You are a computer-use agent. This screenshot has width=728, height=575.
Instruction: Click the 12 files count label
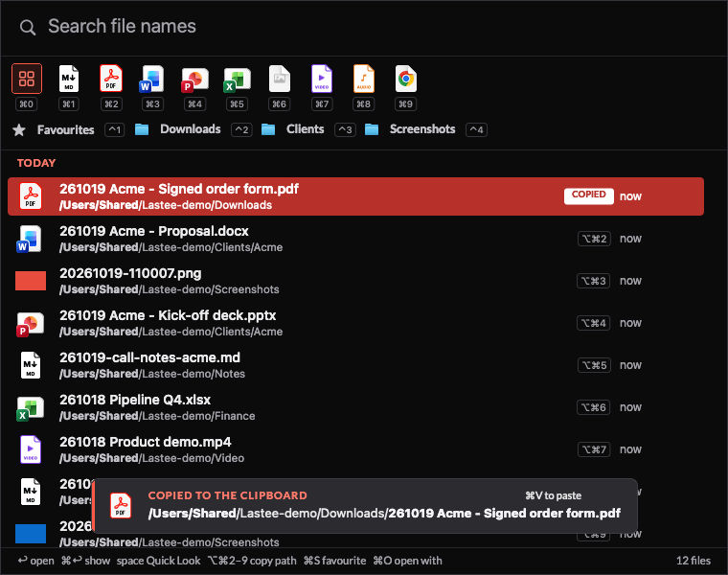coord(694,561)
